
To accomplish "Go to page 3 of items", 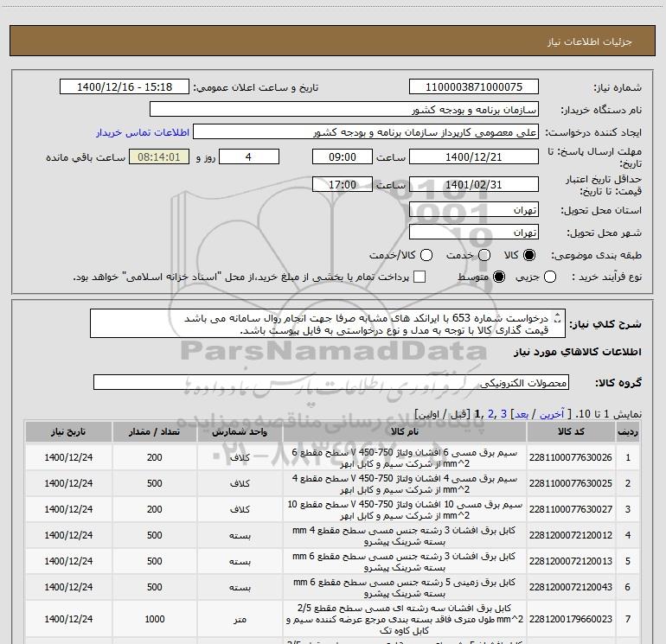I will 503,414.
